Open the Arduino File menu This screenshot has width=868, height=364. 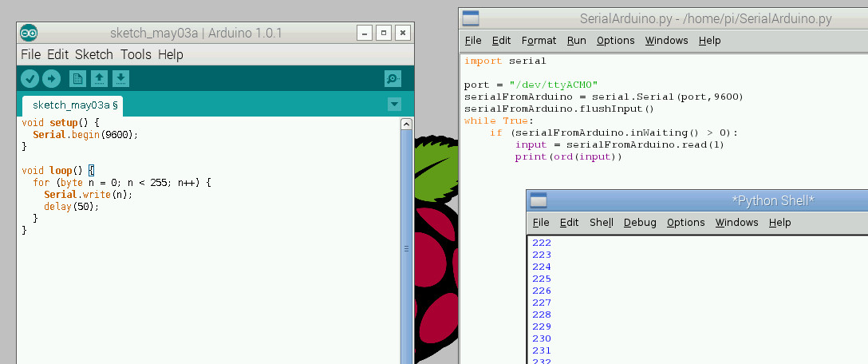click(x=31, y=55)
